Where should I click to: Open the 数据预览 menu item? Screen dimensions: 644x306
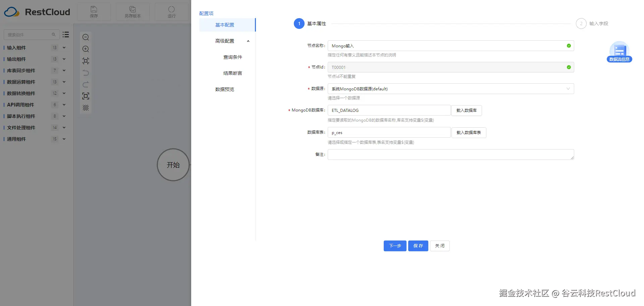[227, 89]
